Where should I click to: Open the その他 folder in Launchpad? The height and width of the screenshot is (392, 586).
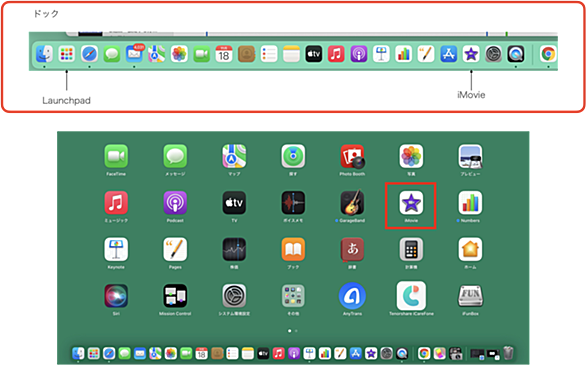(293, 296)
